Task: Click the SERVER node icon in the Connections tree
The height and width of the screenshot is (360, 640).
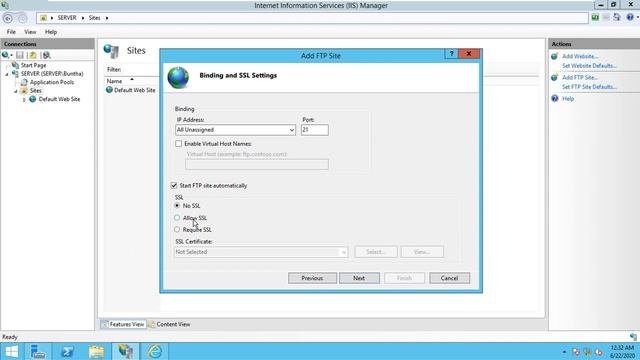Action: (x=15, y=74)
